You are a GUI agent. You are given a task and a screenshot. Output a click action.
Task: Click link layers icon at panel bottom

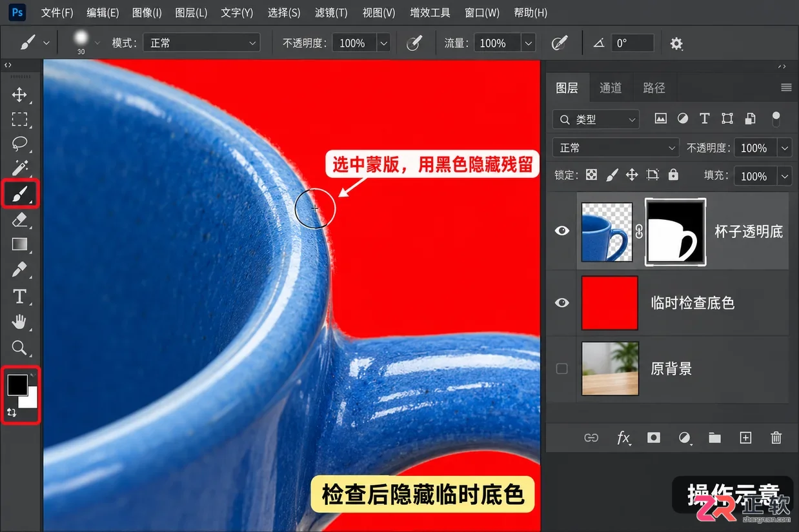click(591, 438)
